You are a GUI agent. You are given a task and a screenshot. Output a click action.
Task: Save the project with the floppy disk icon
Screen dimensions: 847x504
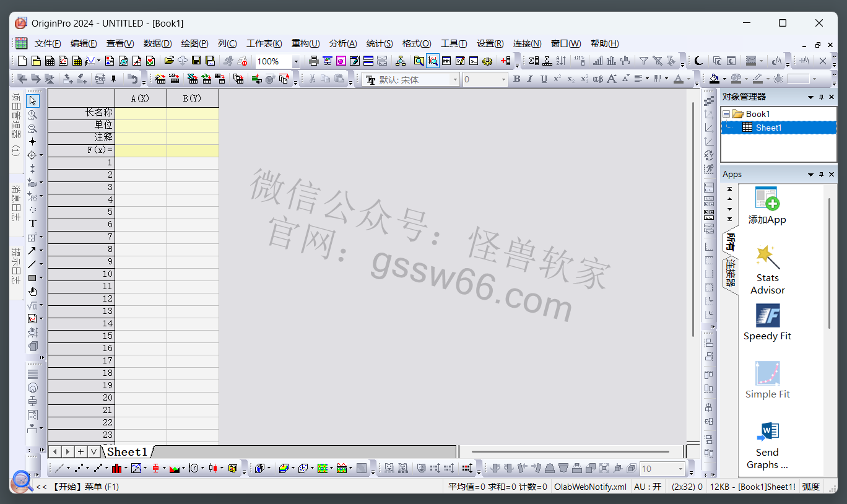coord(196,61)
